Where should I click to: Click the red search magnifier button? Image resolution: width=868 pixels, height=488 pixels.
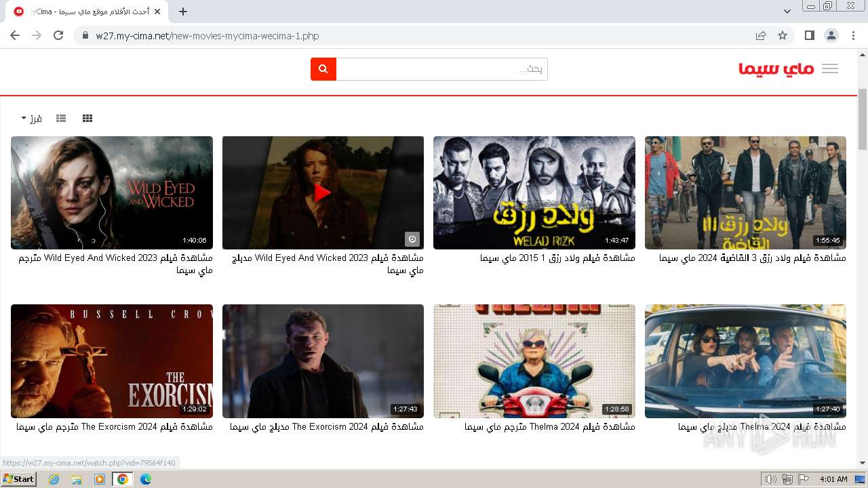[323, 69]
